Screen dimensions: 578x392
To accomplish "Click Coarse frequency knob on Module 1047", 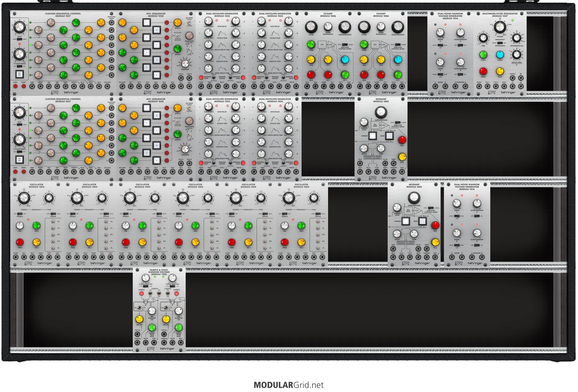I will coord(500,27).
